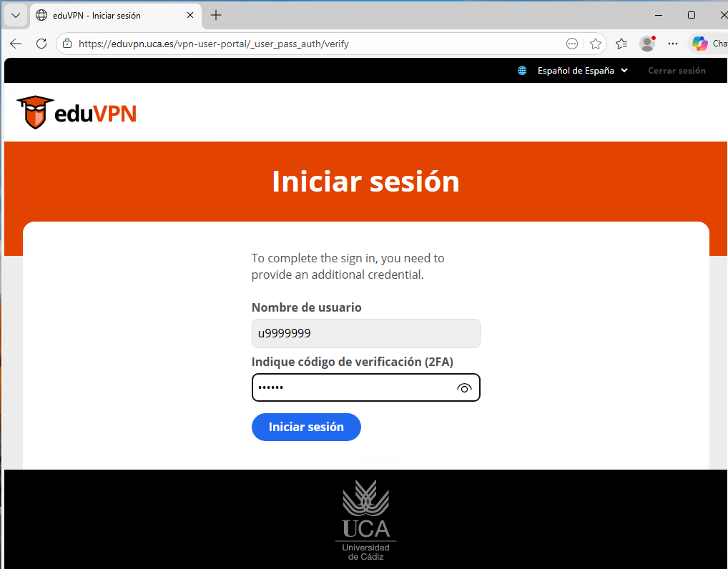Open the browser settings ellipsis menu

pyautogui.click(x=673, y=44)
